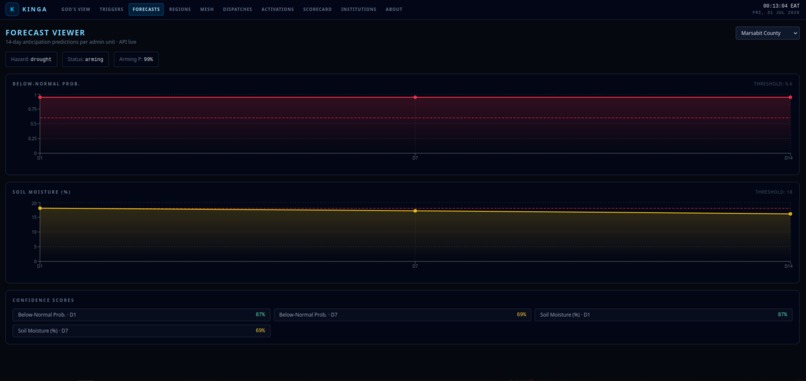Select the Forecasts nav tab
The image size is (806, 381).
(x=146, y=9)
